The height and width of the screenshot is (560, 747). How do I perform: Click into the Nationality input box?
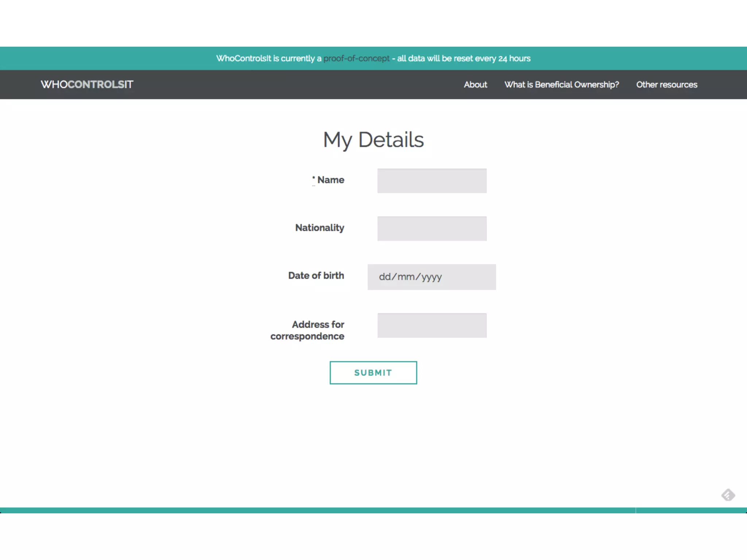coord(431,229)
